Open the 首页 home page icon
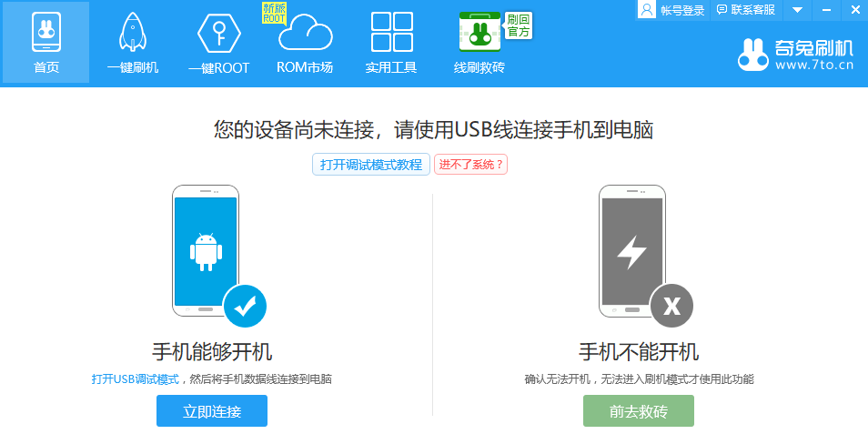The image size is (868, 434). coord(45,33)
